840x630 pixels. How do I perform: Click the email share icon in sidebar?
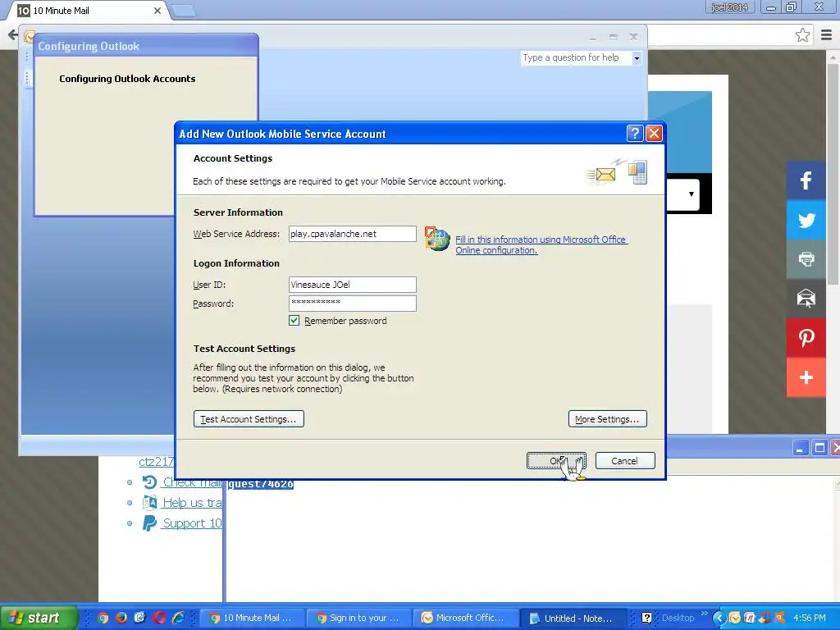coord(806,299)
